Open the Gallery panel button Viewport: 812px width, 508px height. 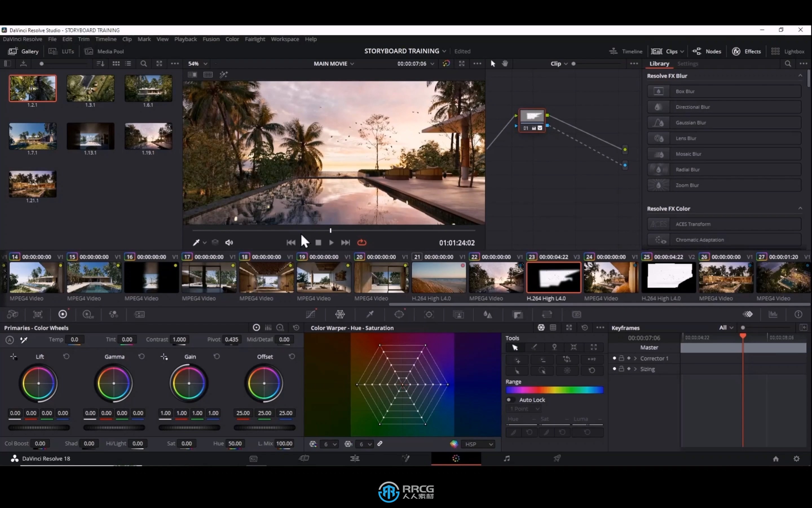23,51
